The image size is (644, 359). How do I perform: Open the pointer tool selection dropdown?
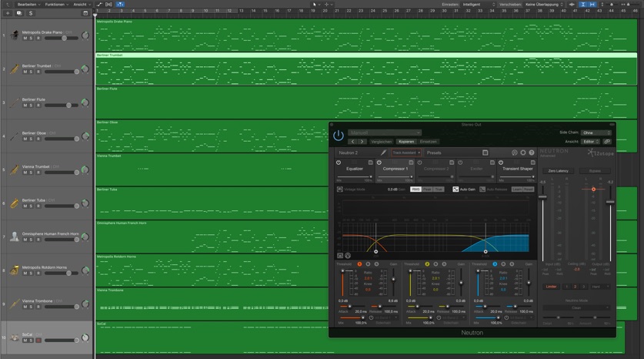315,5
